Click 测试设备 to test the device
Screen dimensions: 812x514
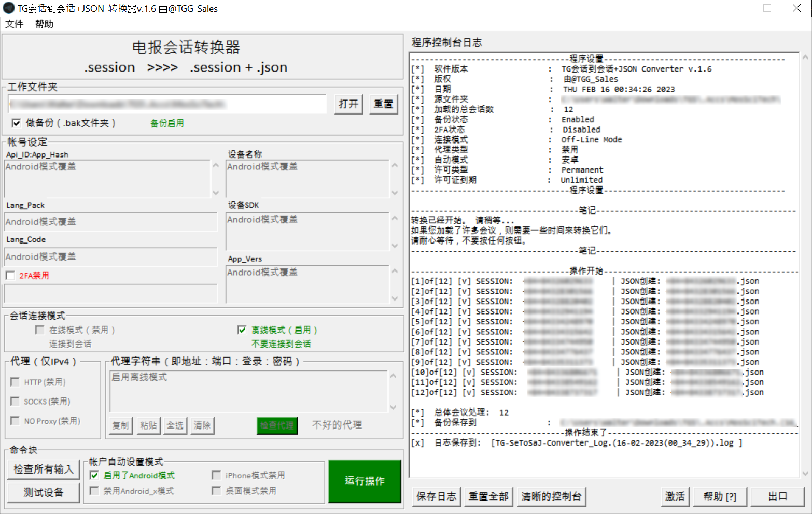click(43, 493)
